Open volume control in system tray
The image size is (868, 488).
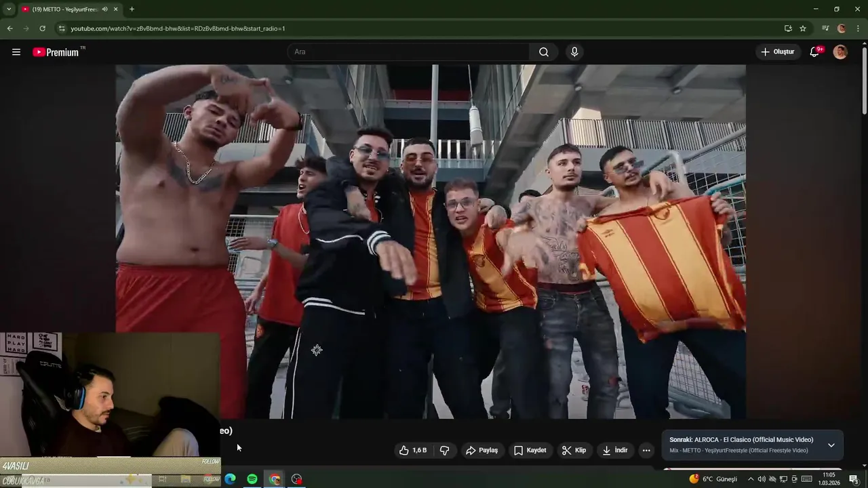761,479
